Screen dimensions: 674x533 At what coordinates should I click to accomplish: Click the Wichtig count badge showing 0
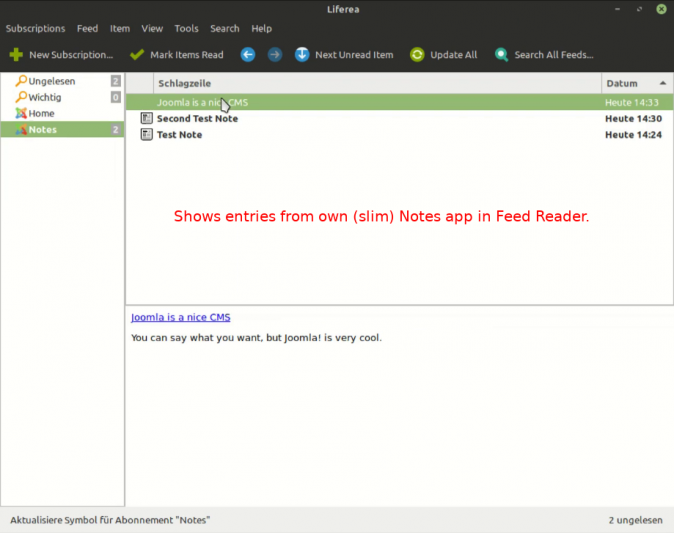pos(115,97)
